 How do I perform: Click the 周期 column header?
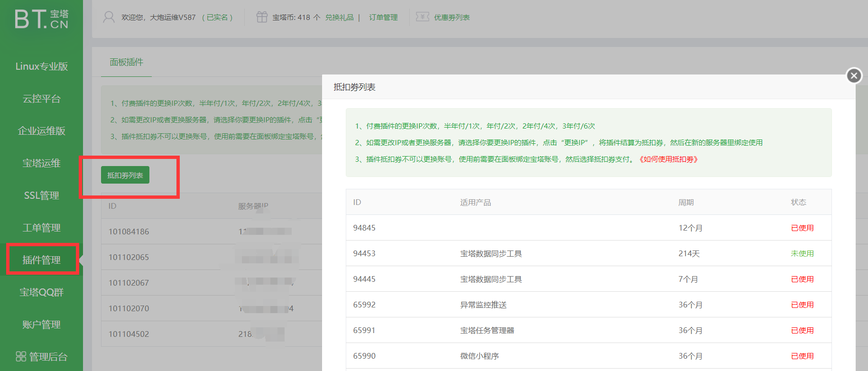[686, 202]
